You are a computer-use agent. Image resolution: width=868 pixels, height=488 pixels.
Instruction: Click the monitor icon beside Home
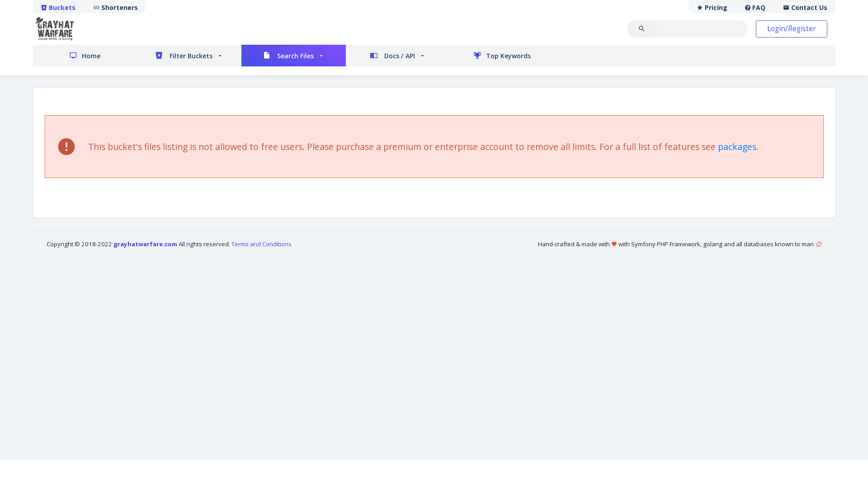tap(73, 56)
